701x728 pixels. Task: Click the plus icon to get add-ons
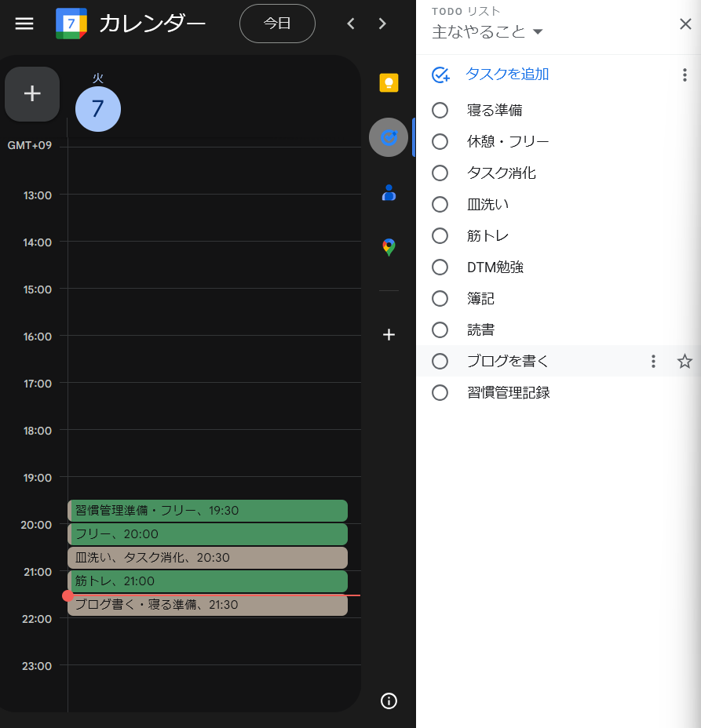tap(389, 335)
